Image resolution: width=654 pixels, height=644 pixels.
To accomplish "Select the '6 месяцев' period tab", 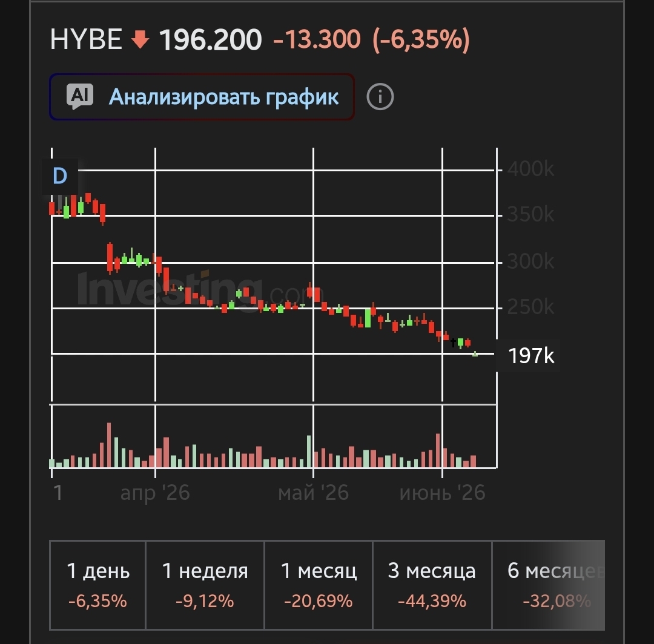I will [x=549, y=585].
